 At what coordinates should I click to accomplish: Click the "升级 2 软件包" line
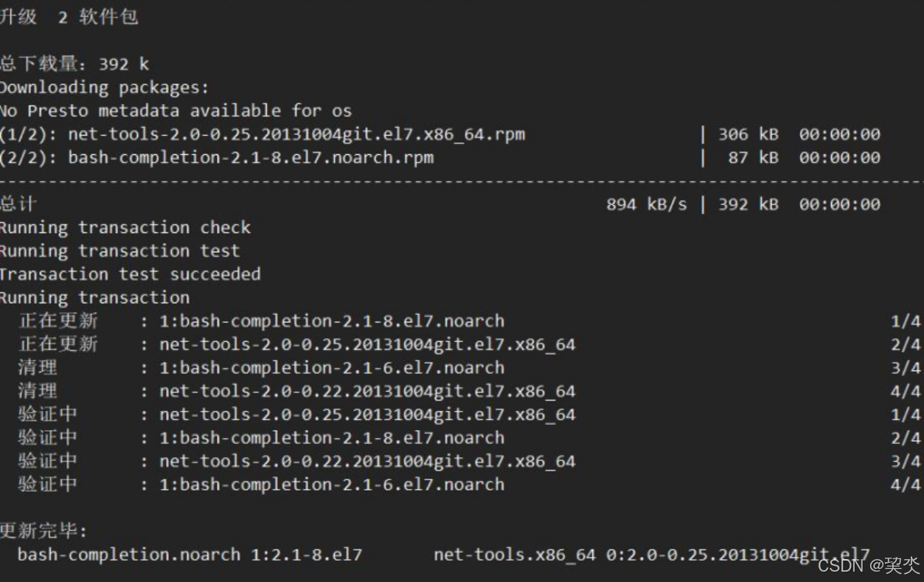point(69,17)
